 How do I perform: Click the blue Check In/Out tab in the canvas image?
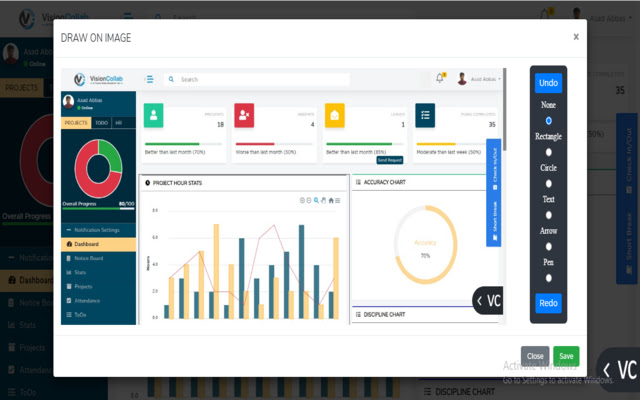(x=494, y=166)
